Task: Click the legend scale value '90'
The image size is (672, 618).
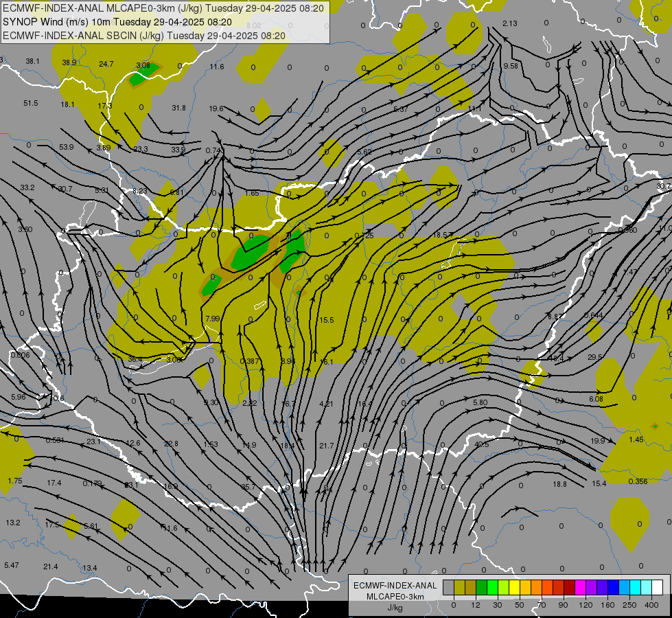Action: (x=563, y=605)
